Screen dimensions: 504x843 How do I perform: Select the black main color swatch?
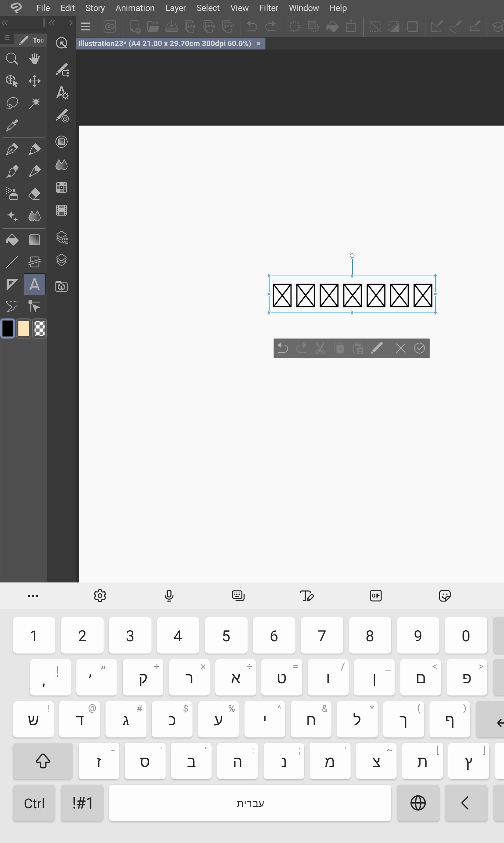[8, 328]
